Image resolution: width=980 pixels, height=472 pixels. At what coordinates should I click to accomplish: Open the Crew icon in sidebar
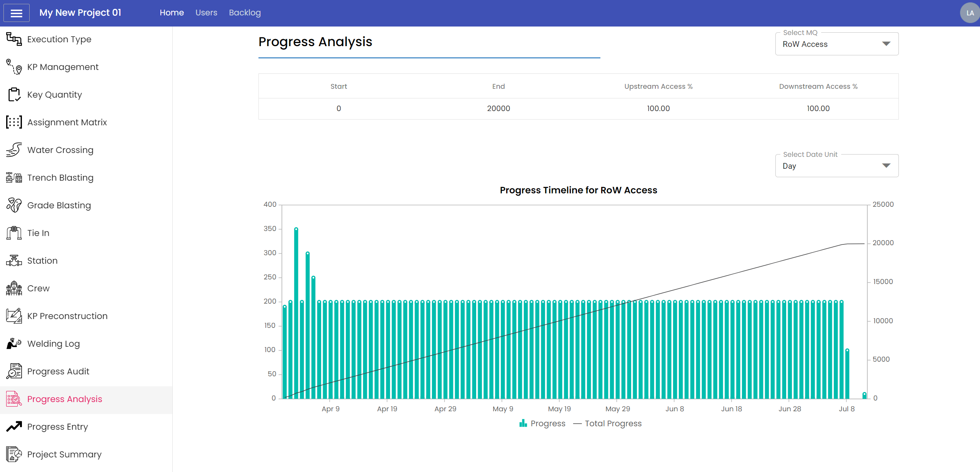click(x=14, y=288)
